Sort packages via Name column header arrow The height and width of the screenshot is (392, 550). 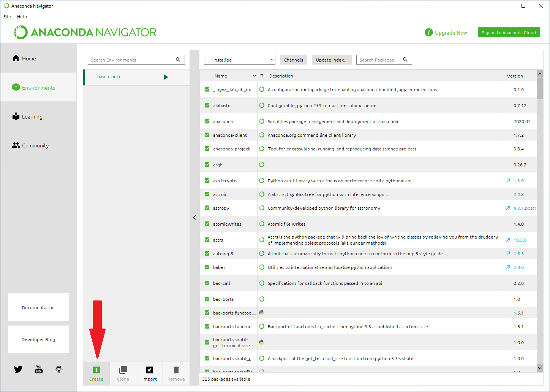[x=254, y=76]
